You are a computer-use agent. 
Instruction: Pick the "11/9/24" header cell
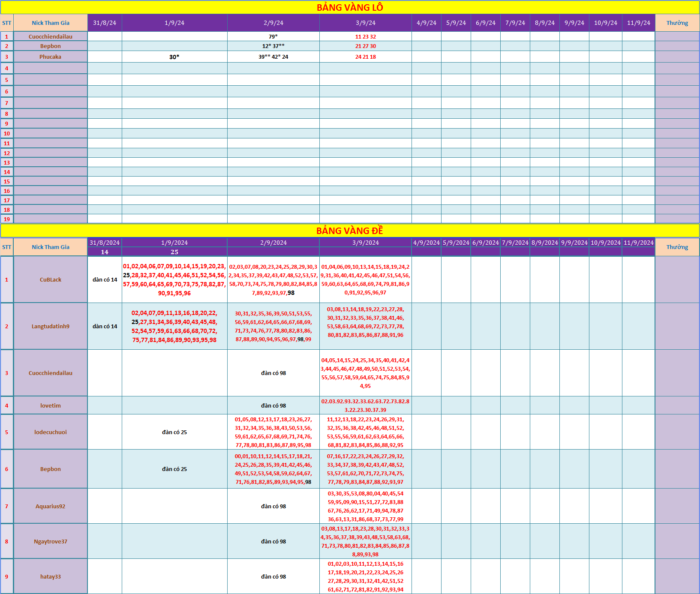(639, 23)
